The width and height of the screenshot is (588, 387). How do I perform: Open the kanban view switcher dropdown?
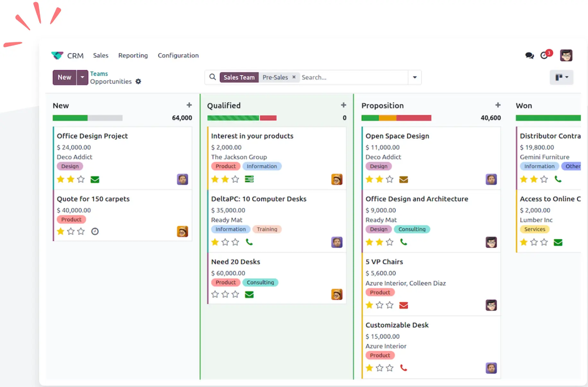(x=561, y=77)
